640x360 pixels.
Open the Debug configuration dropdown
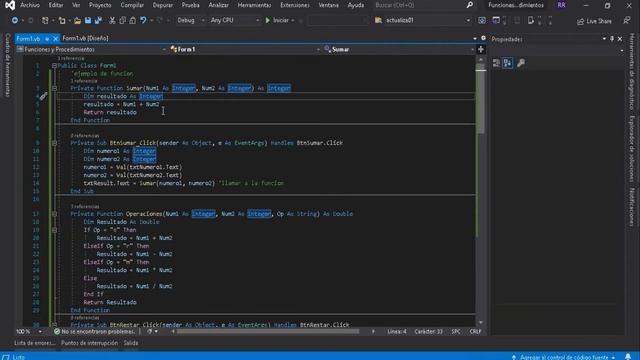pyautogui.click(x=191, y=20)
